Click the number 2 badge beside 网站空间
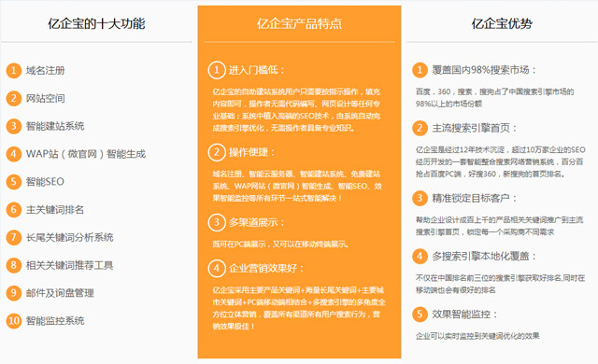This screenshot has height=364, width=598. pos(14,98)
